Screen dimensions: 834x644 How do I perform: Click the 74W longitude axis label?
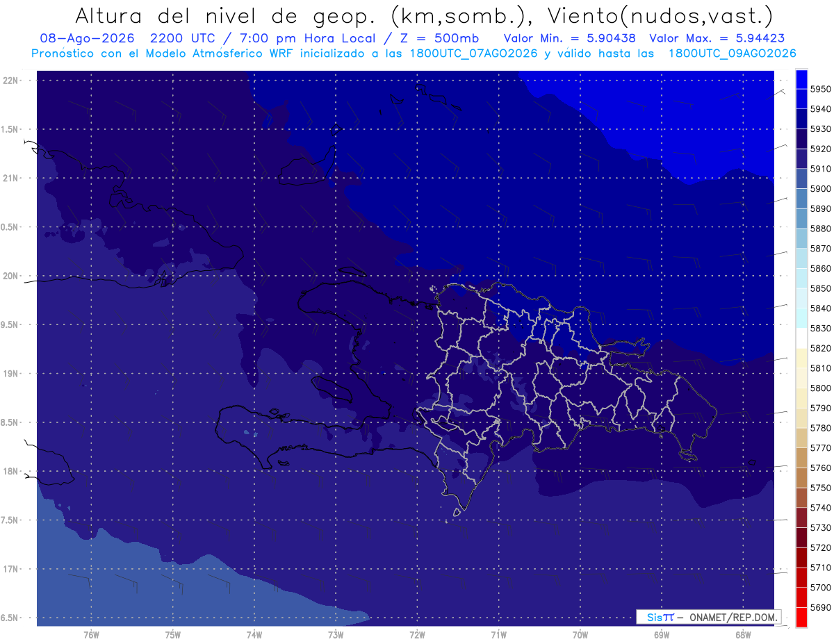[254, 635]
